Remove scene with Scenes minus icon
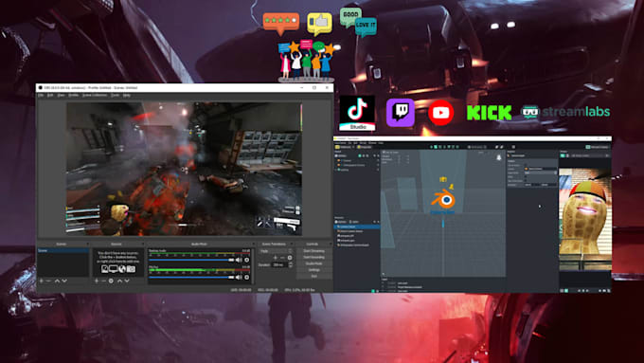This screenshot has height=363, width=644. pos(48,281)
